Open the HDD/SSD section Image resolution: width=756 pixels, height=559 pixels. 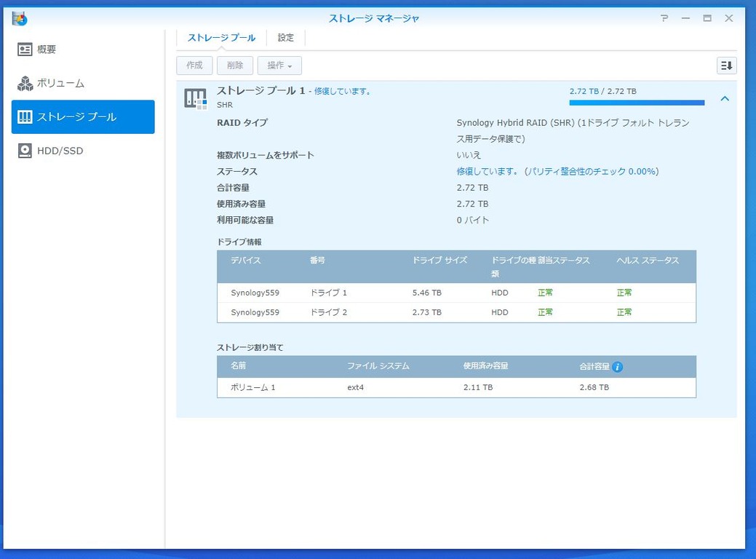[x=83, y=151]
